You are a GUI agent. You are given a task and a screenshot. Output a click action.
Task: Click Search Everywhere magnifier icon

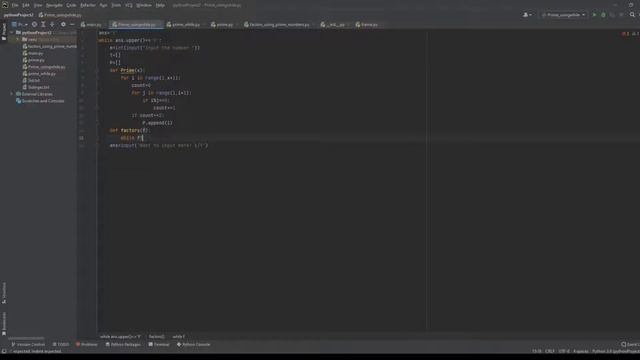(632, 15)
